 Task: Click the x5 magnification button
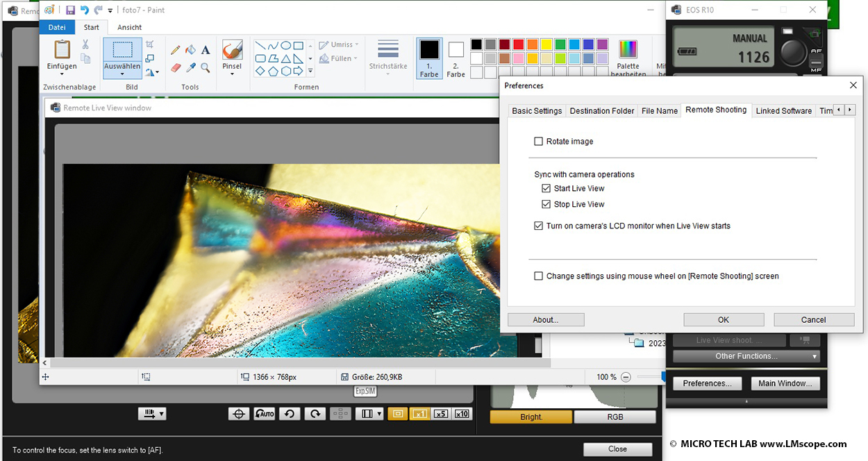click(440, 413)
